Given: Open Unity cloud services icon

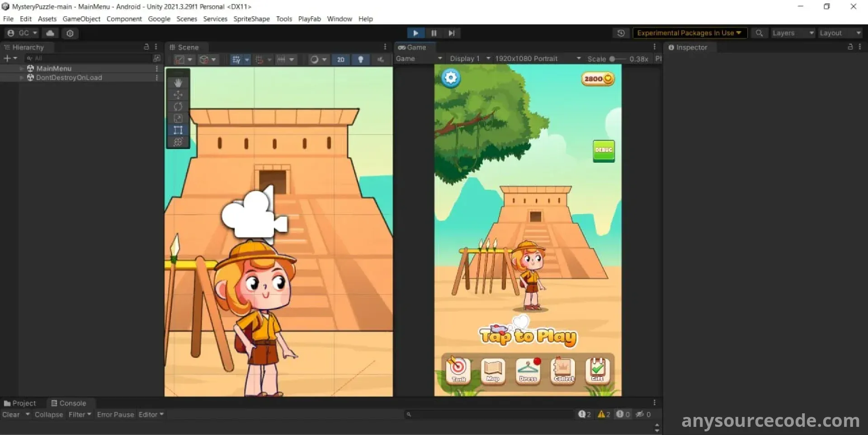Looking at the screenshot, I should click(x=50, y=33).
